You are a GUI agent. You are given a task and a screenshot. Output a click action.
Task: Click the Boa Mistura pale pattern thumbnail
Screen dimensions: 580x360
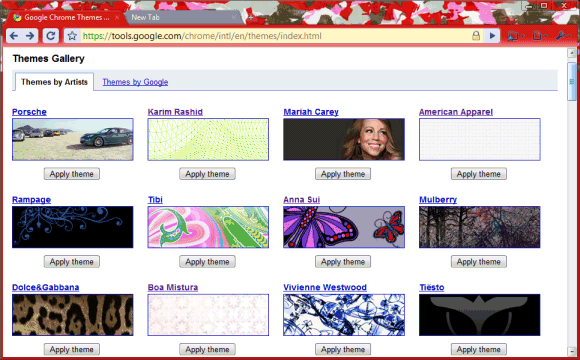coord(208,315)
